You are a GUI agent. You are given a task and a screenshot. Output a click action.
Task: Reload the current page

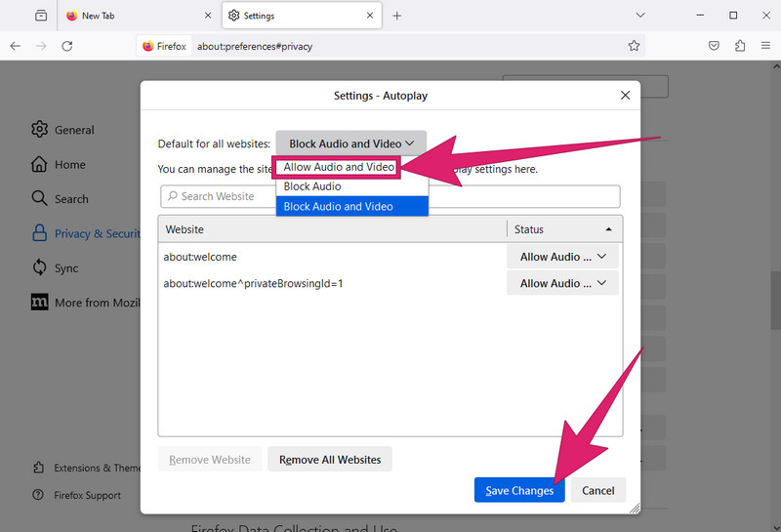click(x=67, y=46)
